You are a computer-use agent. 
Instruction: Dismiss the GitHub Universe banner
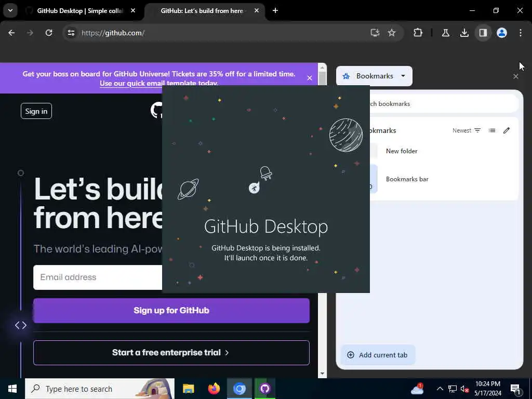(310, 78)
